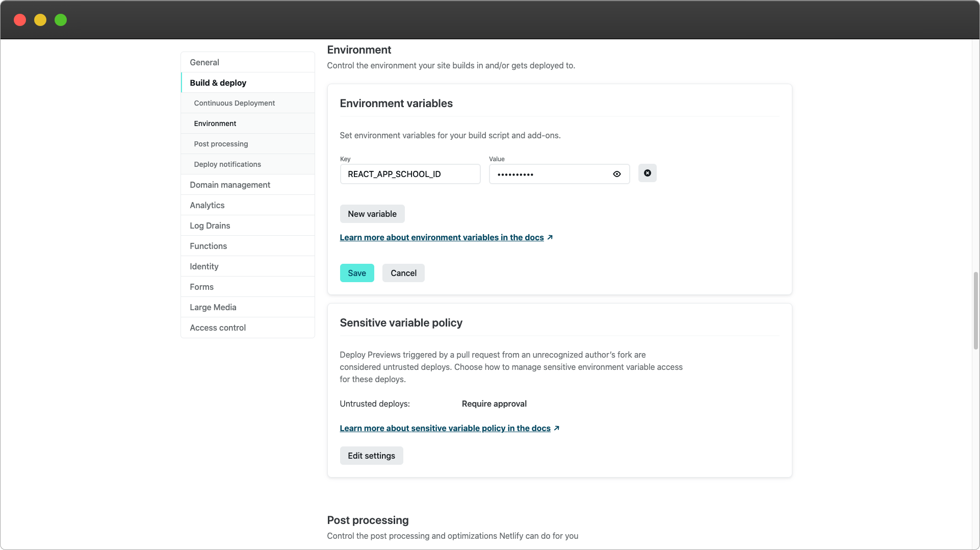Click the green maximize window button
Viewport: 980px width, 550px height.
pos(61,20)
